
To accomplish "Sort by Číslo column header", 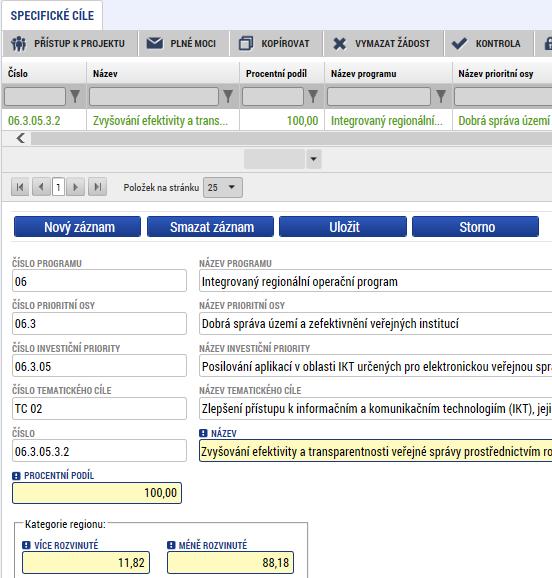I will tap(18, 74).
